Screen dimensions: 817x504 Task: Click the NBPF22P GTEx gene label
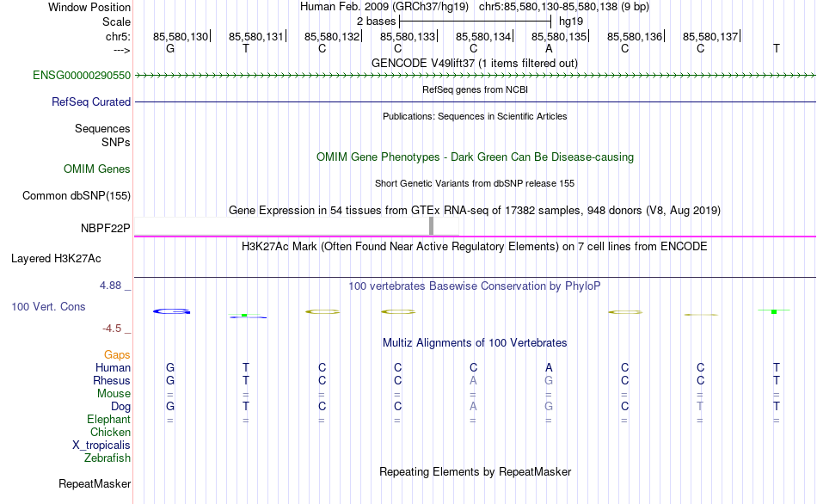[x=105, y=228]
